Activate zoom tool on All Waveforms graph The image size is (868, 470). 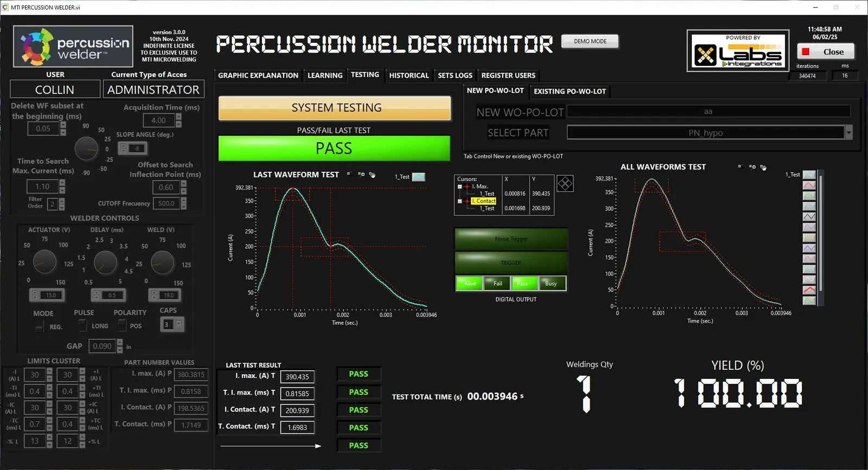[752, 167]
